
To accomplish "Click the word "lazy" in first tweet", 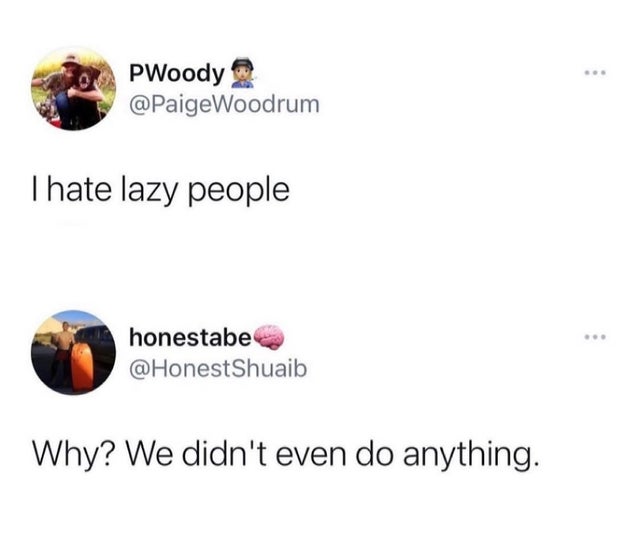I will click(149, 192).
